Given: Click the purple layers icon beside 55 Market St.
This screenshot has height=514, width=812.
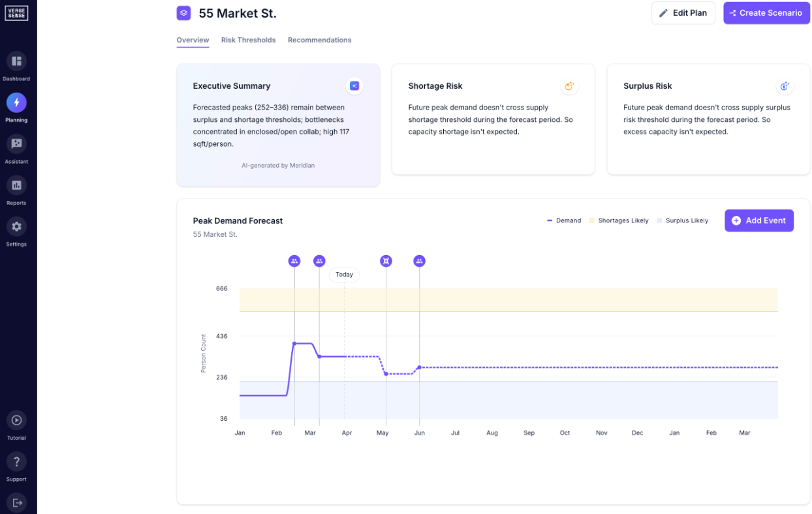Looking at the screenshot, I should tap(184, 13).
